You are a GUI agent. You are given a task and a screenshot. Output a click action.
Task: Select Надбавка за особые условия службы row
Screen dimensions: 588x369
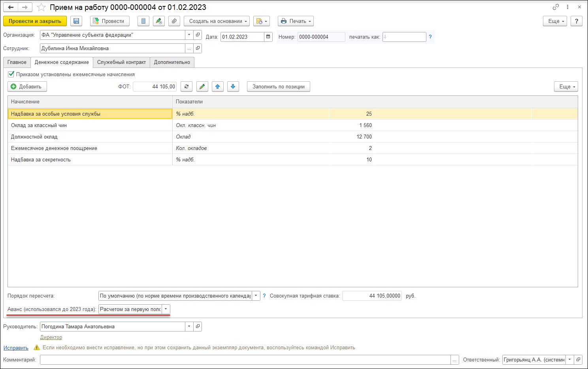[x=292, y=114]
